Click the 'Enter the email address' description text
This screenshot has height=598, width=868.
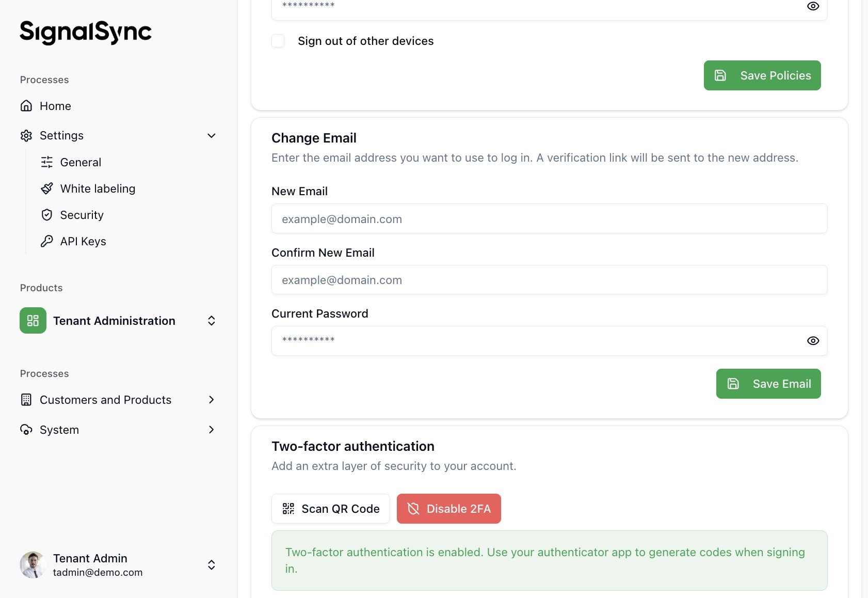point(535,158)
